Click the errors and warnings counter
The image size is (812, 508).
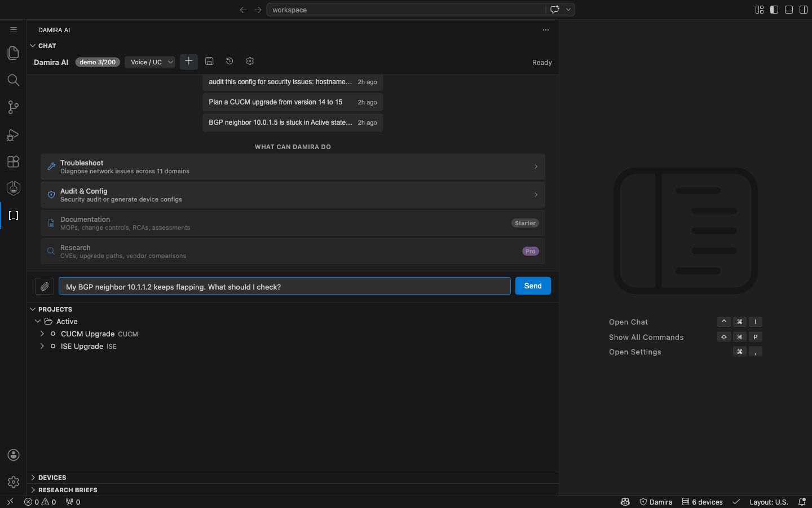tap(40, 502)
